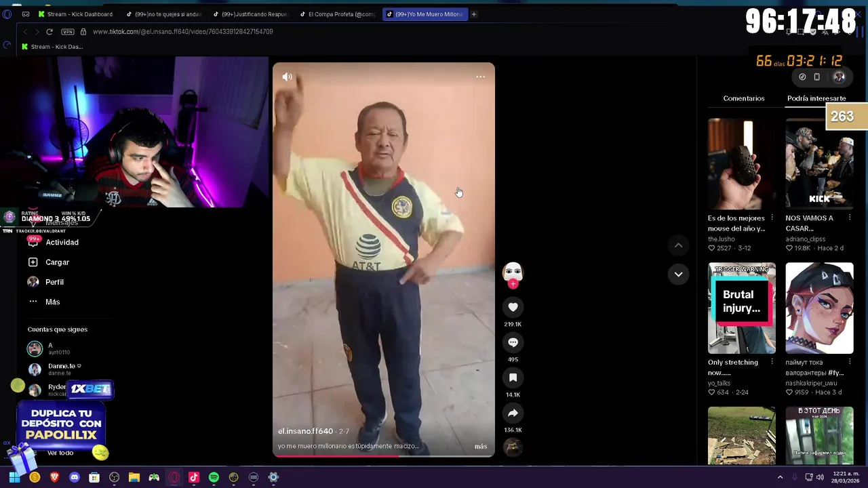Click the the.lusho username
Screen dimensions: 868x488
click(720, 239)
